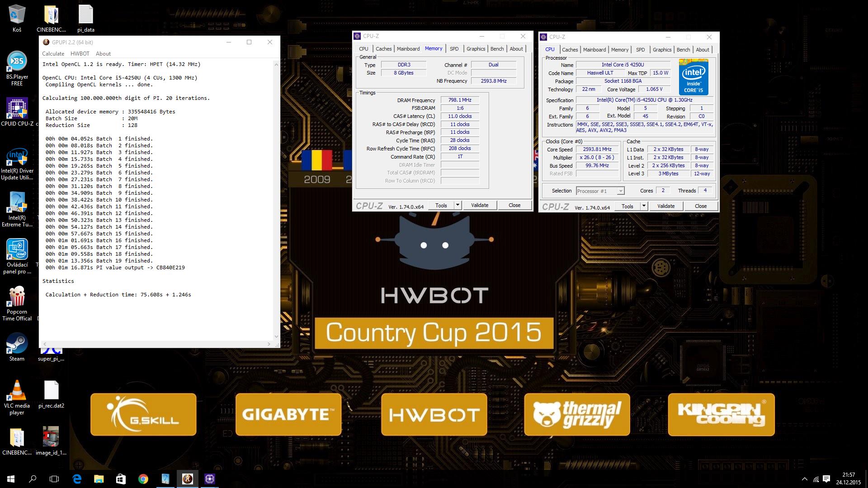Open Graphics tab in Memory CPU-Z window
The height and width of the screenshot is (488, 868).
point(476,49)
